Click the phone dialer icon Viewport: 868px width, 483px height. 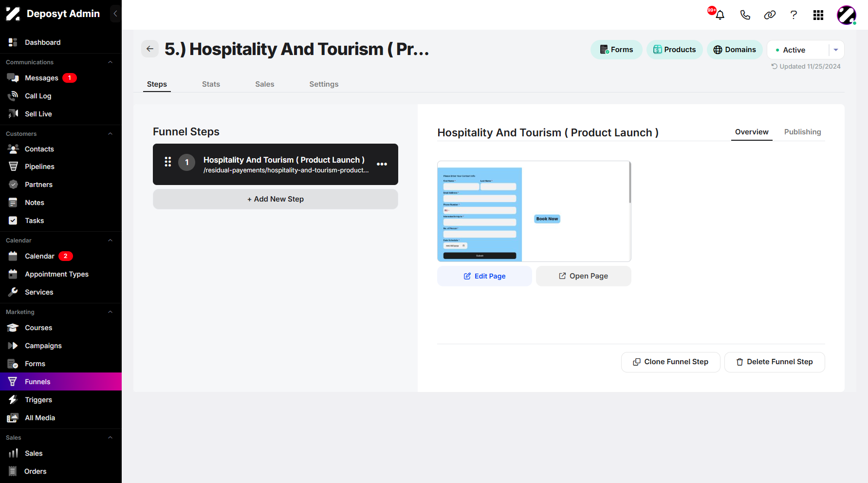coord(745,15)
